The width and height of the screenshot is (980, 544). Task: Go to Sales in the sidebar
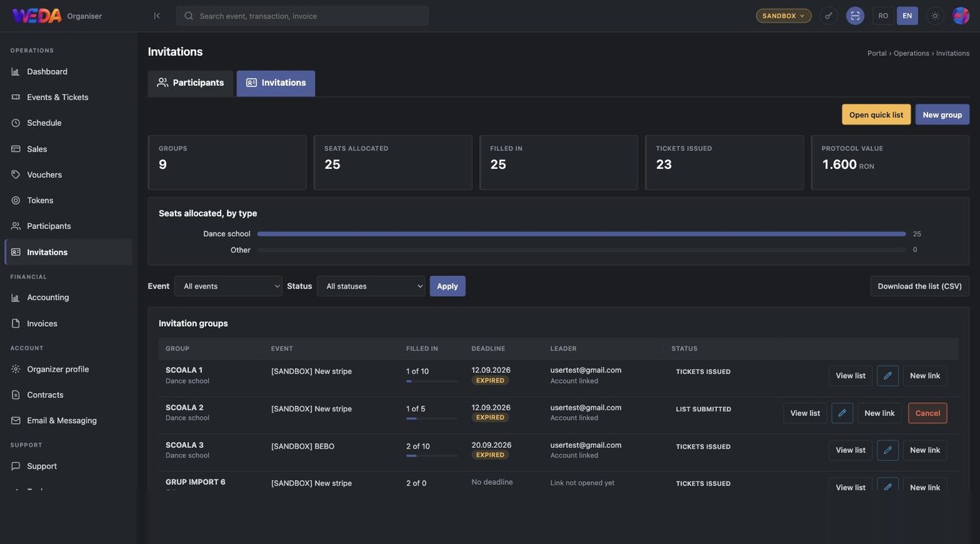[68, 149]
